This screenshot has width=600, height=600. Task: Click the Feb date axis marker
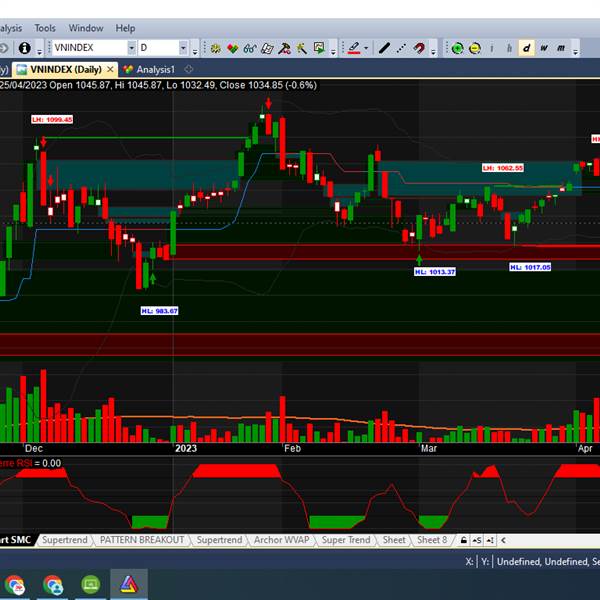[292, 448]
